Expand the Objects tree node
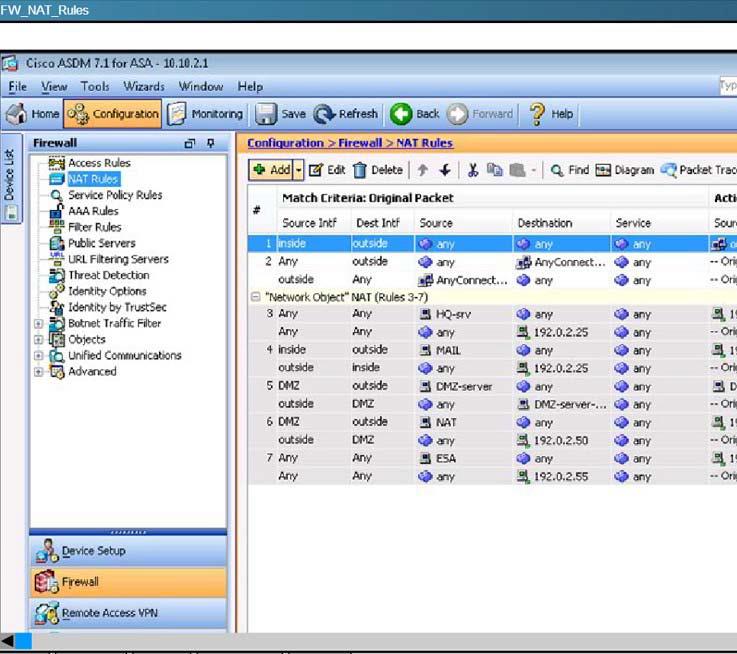 click(39, 339)
